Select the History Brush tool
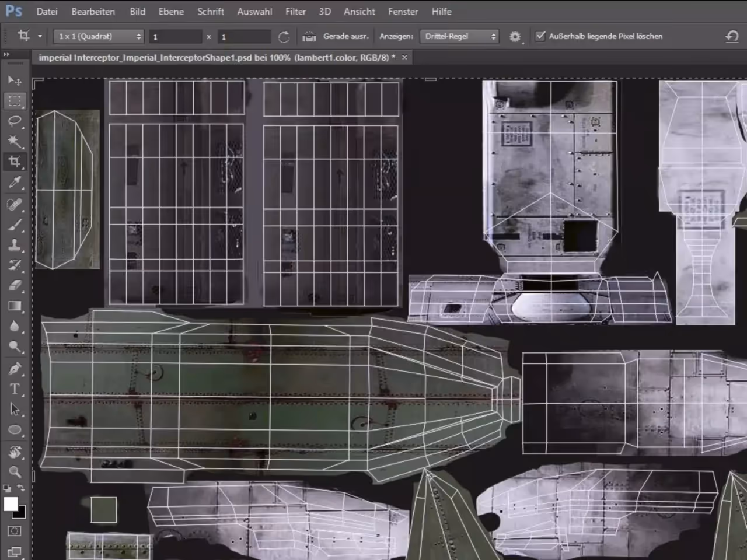747x560 pixels. tap(15, 265)
